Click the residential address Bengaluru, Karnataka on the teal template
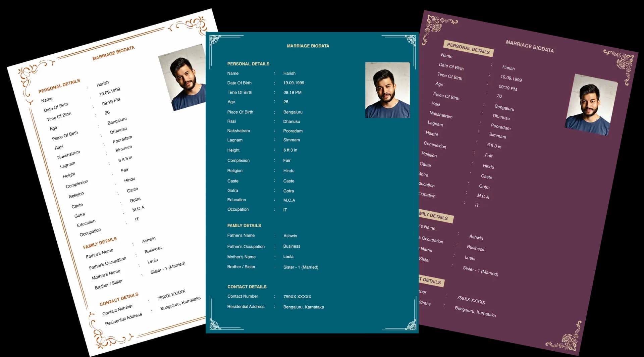The height and width of the screenshot is (357, 644). click(303, 307)
